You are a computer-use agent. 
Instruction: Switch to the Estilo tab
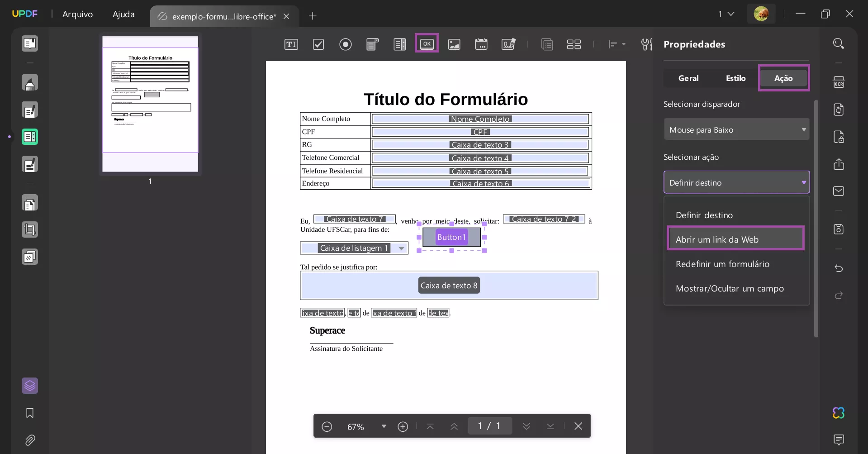(x=736, y=78)
